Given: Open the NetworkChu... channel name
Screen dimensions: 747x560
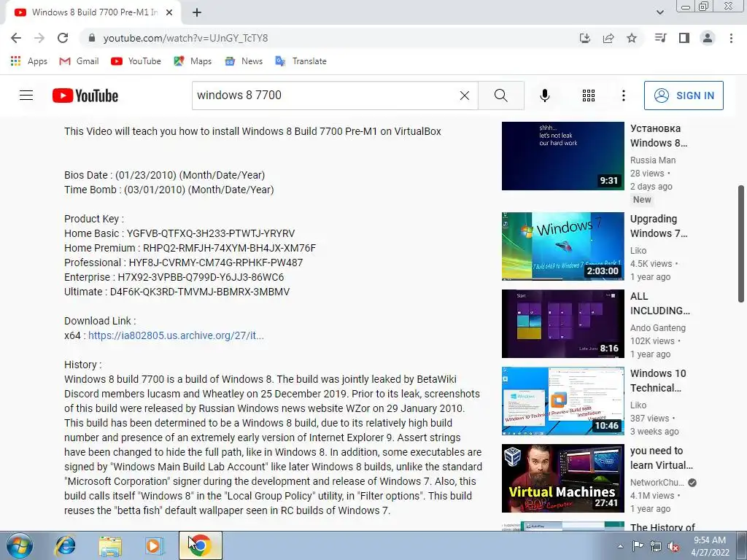Looking at the screenshot, I should click(657, 483).
